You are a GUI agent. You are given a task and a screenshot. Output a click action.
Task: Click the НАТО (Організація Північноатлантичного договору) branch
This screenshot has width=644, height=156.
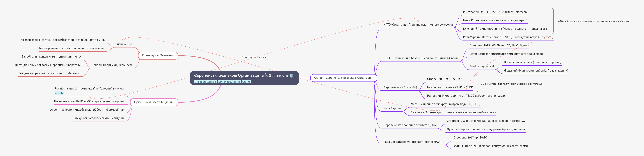(418, 25)
